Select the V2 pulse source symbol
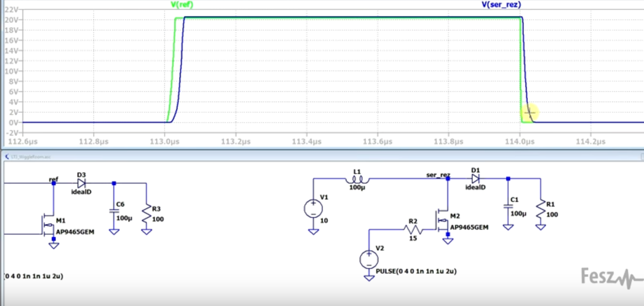This screenshot has width=644, height=306. tap(368, 259)
